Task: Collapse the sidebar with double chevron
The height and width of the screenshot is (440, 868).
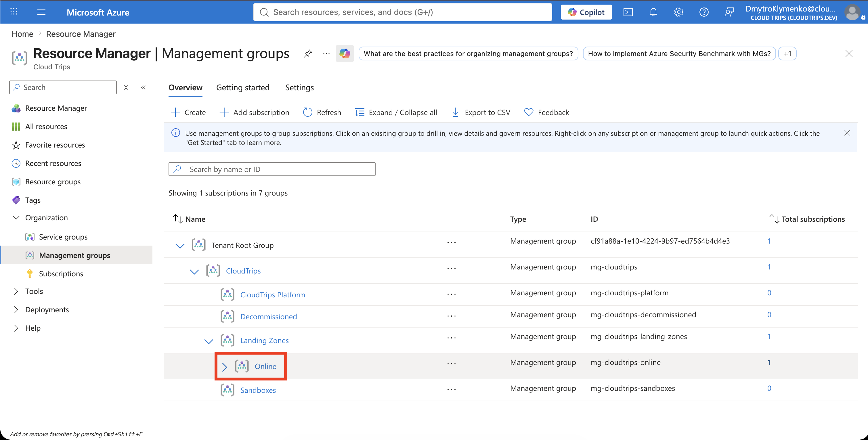Action: click(x=143, y=87)
